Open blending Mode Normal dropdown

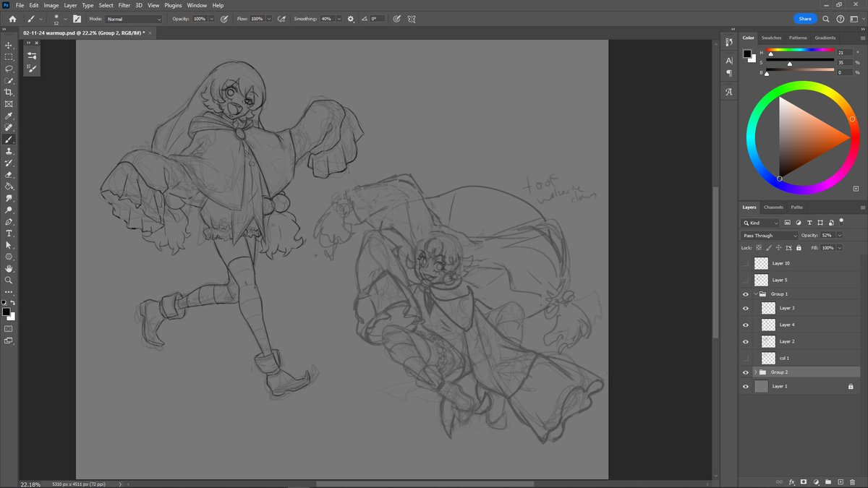point(134,19)
